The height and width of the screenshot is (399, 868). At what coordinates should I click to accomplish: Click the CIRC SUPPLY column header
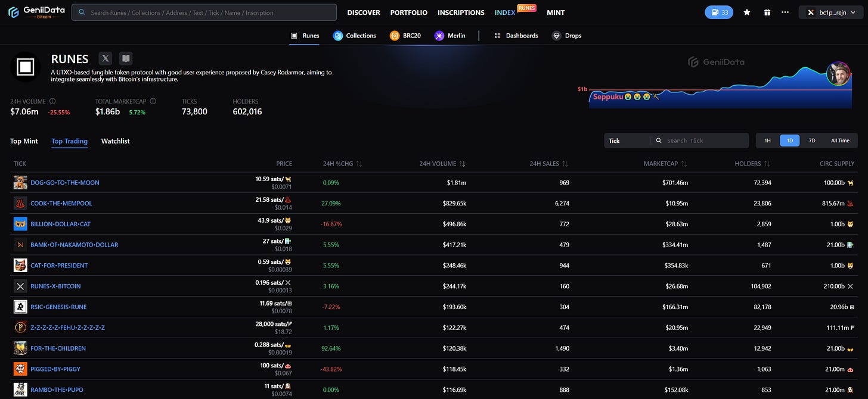click(836, 163)
